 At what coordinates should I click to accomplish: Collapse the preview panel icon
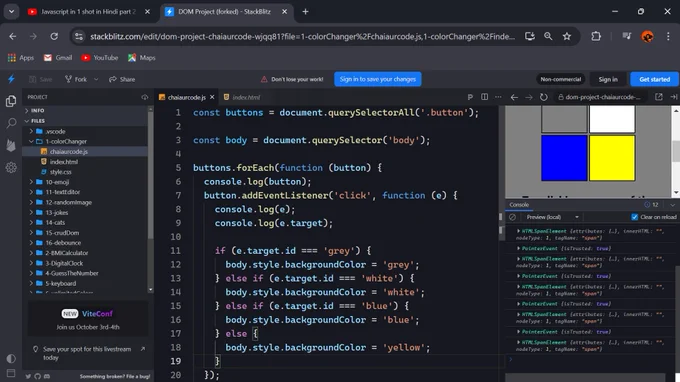(673, 97)
